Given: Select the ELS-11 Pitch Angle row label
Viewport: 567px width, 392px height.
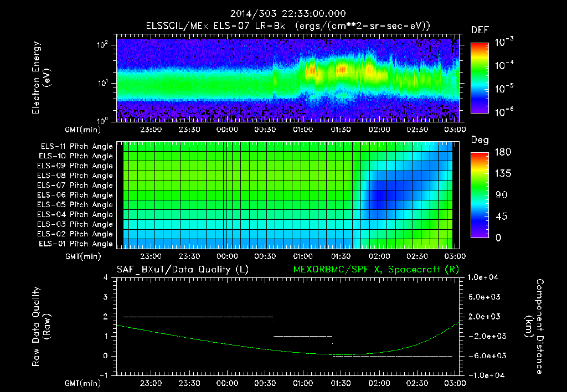Looking at the screenshot, I should click(x=76, y=147).
